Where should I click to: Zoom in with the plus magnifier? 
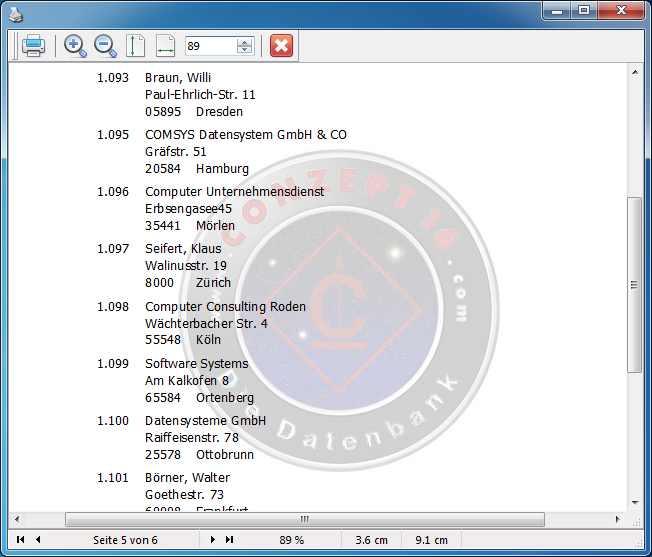coord(75,46)
